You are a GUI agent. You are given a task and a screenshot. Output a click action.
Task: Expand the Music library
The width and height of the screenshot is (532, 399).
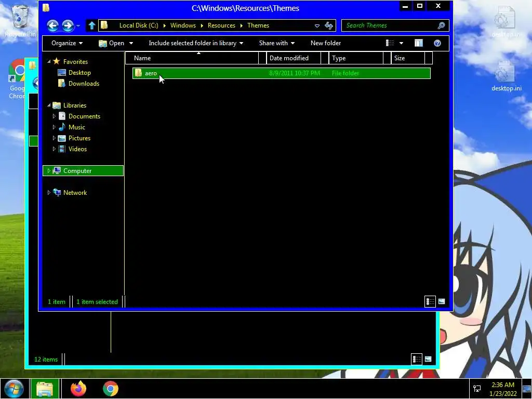click(54, 127)
